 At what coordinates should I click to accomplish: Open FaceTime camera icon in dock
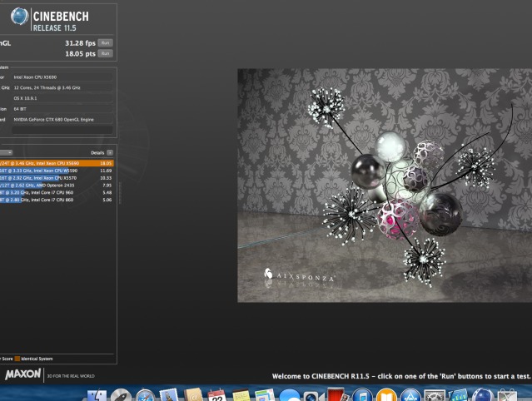(x=313, y=396)
